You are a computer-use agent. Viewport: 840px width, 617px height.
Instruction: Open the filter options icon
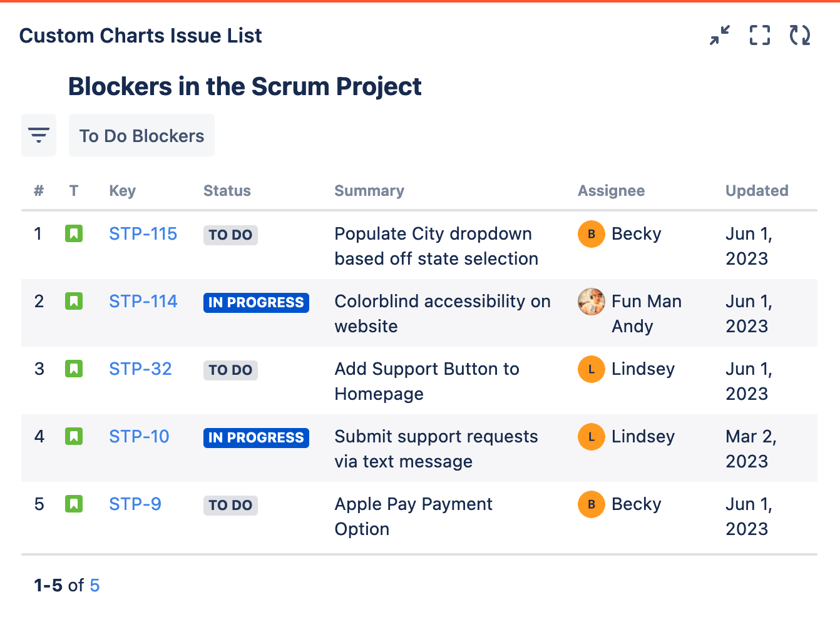(39, 135)
